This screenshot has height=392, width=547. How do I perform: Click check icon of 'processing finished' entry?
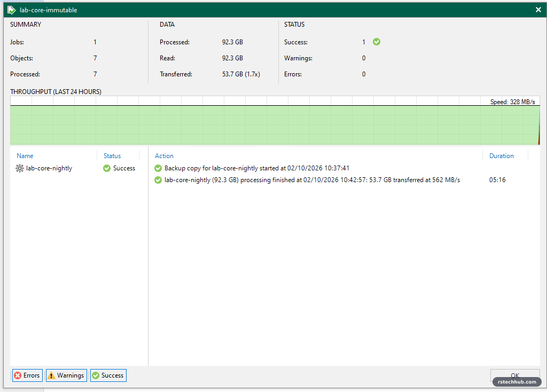(158, 180)
